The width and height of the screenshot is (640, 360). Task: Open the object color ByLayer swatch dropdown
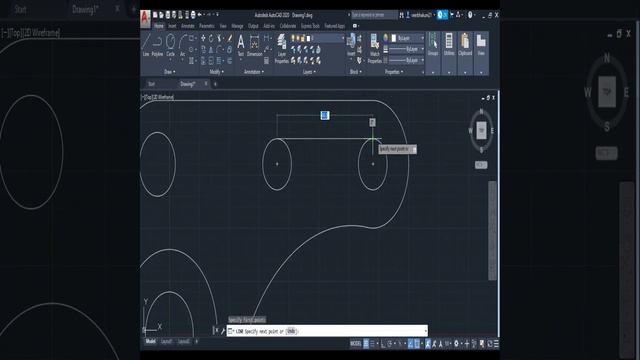pyautogui.click(x=407, y=38)
